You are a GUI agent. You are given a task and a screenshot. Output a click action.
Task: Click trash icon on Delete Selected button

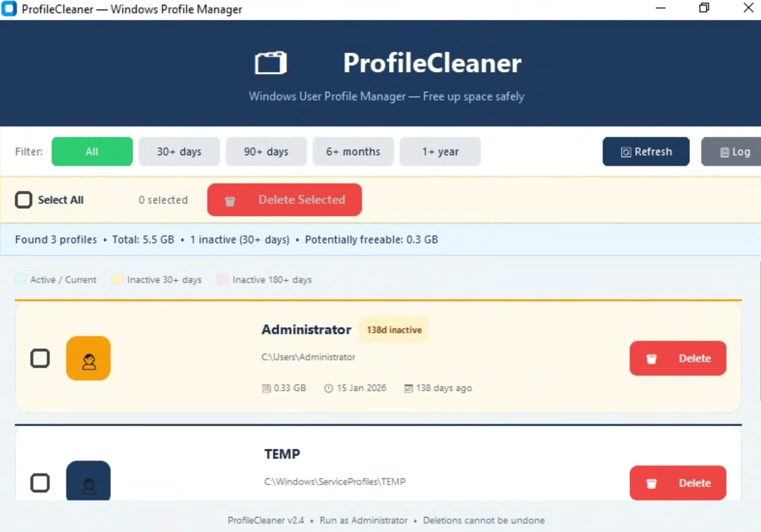230,201
